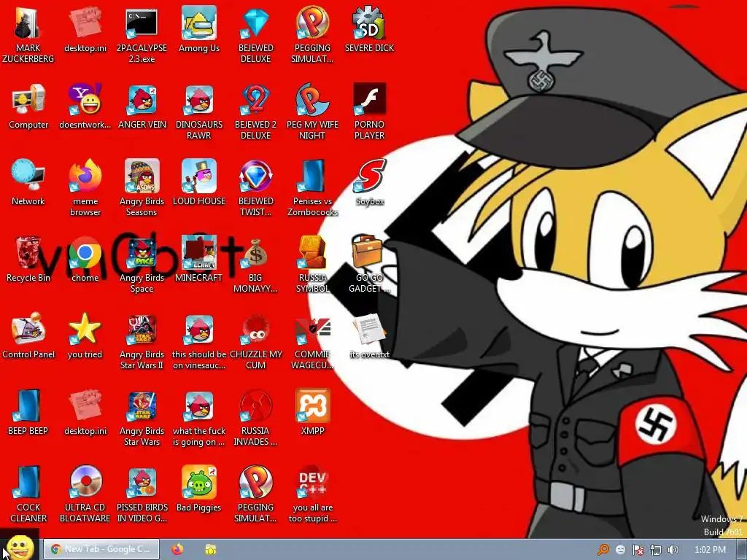This screenshot has width=747, height=560.
Task: Select the PISSED BIRDS IN VIDEO G... icon
Action: pyautogui.click(x=142, y=483)
